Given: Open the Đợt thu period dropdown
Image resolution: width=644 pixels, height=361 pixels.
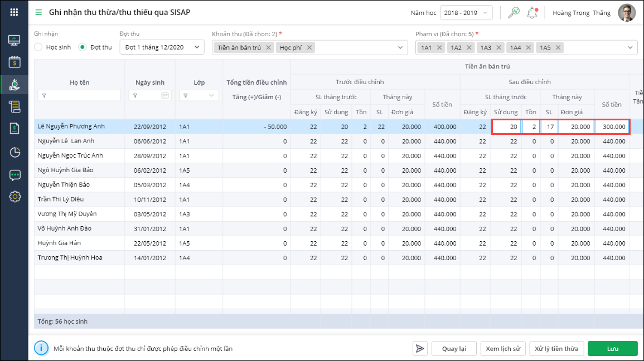Looking at the screenshot, I should click(x=162, y=47).
